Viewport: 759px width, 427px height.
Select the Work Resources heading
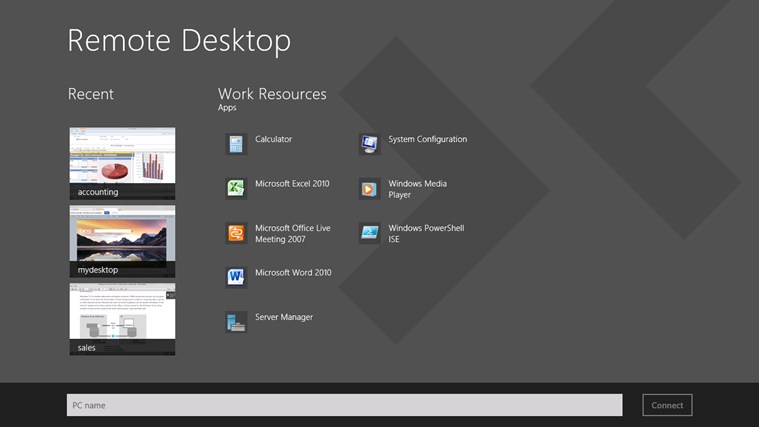click(272, 93)
